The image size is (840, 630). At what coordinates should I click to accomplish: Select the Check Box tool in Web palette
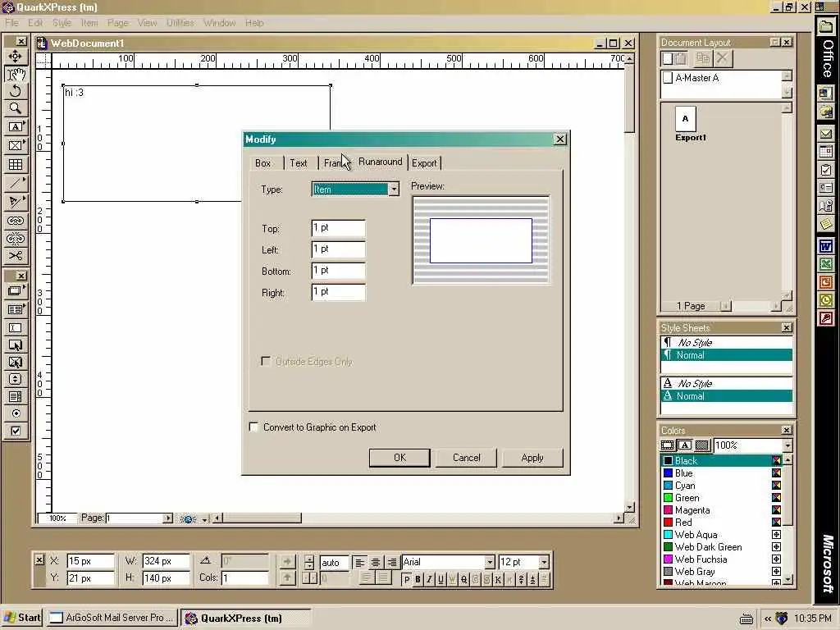click(16, 431)
